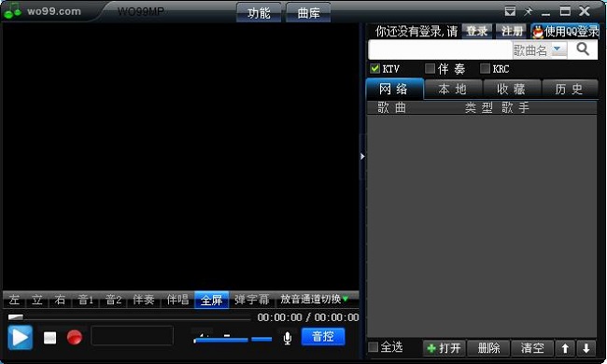This screenshot has height=364, width=607.
Task: Click the 删除 delete button
Action: click(x=489, y=348)
